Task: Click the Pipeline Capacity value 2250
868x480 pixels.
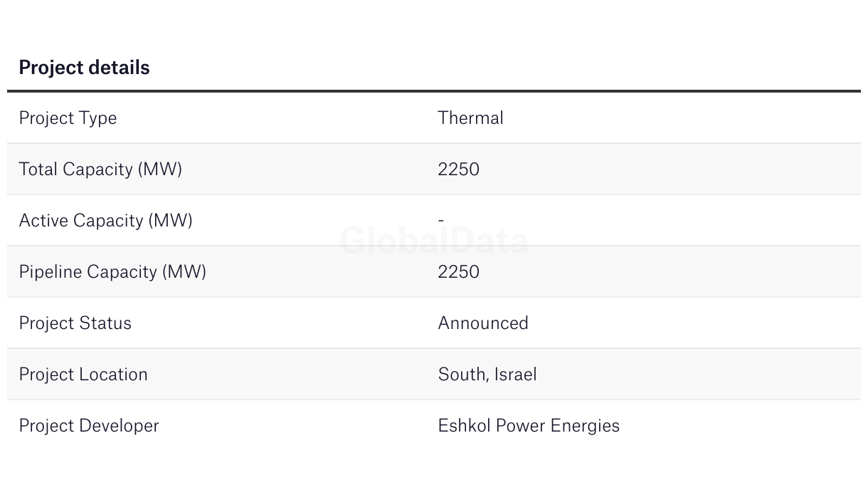Action: [x=458, y=272]
